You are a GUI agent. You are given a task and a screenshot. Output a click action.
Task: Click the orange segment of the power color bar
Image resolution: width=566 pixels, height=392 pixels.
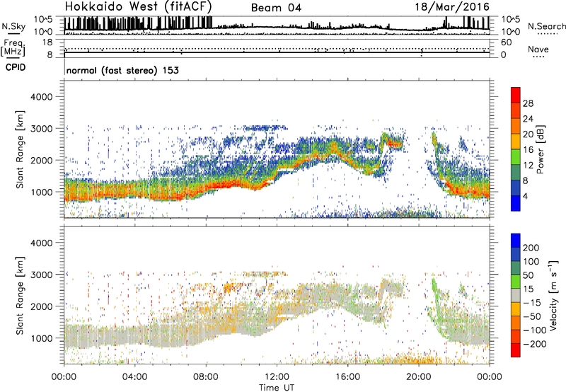click(516, 126)
